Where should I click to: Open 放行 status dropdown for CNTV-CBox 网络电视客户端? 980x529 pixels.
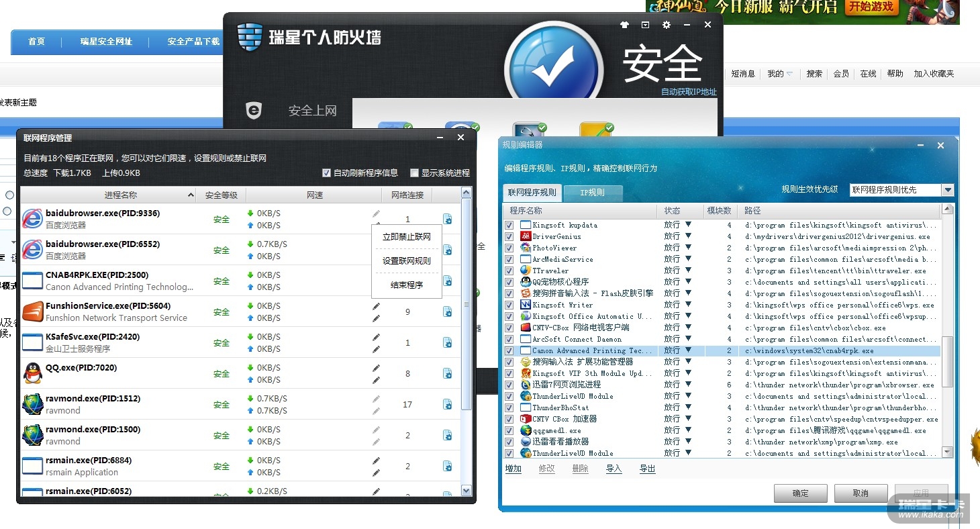click(688, 328)
